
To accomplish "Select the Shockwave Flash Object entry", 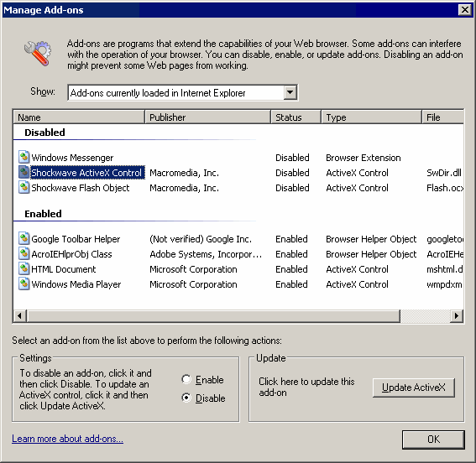I will pyautogui.click(x=81, y=188).
